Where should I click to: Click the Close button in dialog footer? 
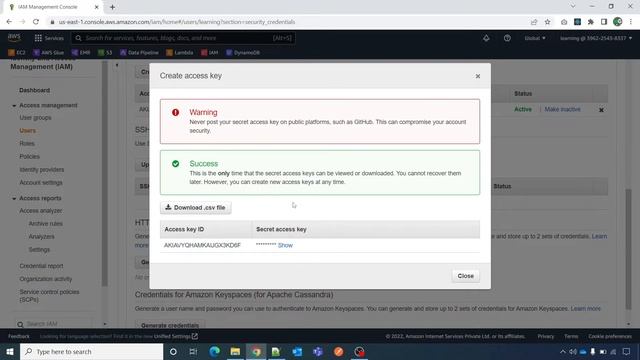coord(465,276)
